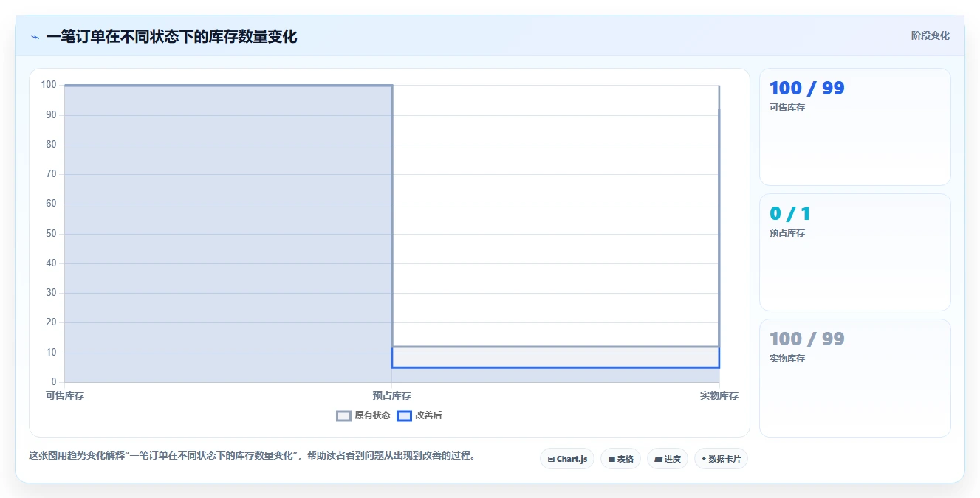980x498 pixels.
Task: Click the y-axis tick label 100
Action: (49, 85)
